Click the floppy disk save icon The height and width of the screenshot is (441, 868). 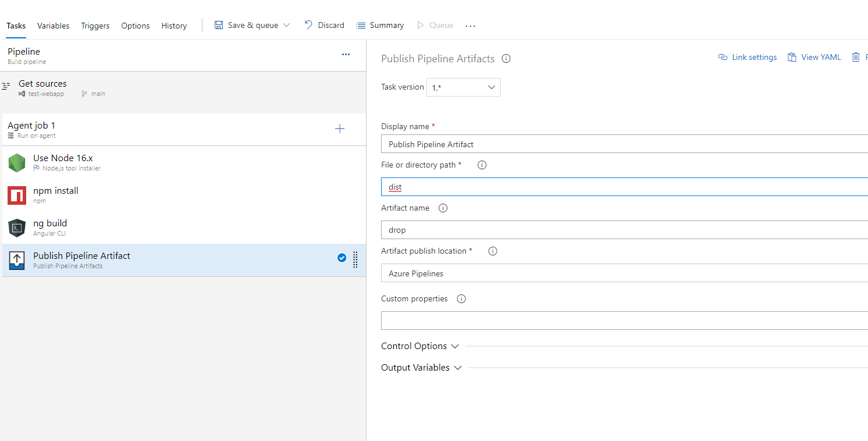219,25
